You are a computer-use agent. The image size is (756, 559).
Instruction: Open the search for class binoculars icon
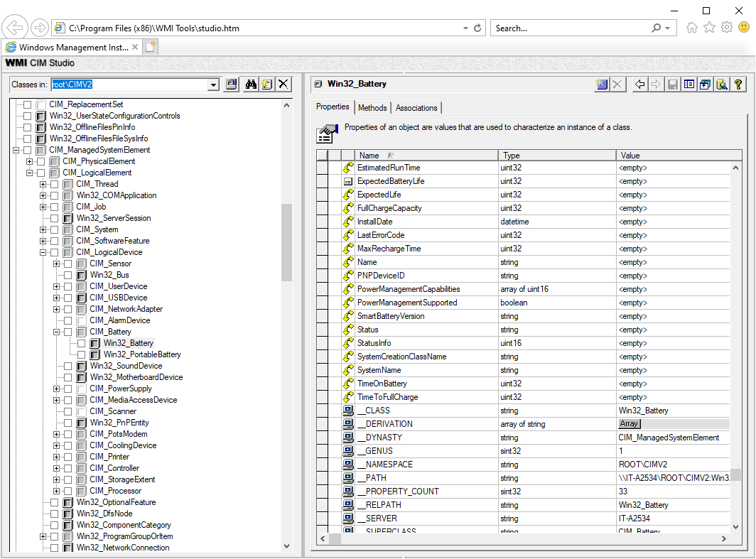coord(251,85)
